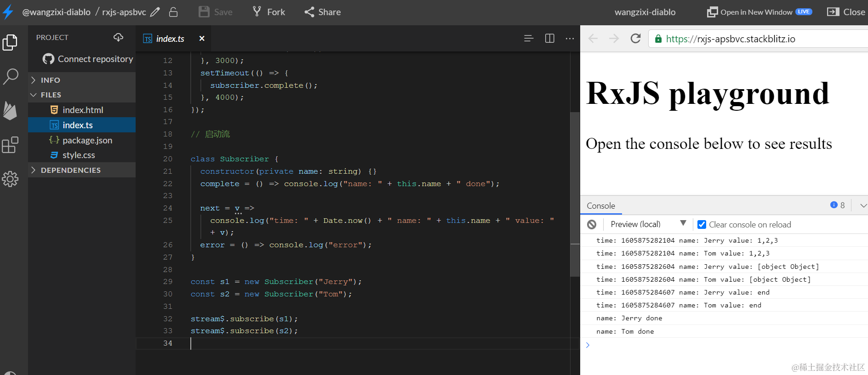Open package.json in the file tree
The width and height of the screenshot is (868, 375).
pos(82,140)
